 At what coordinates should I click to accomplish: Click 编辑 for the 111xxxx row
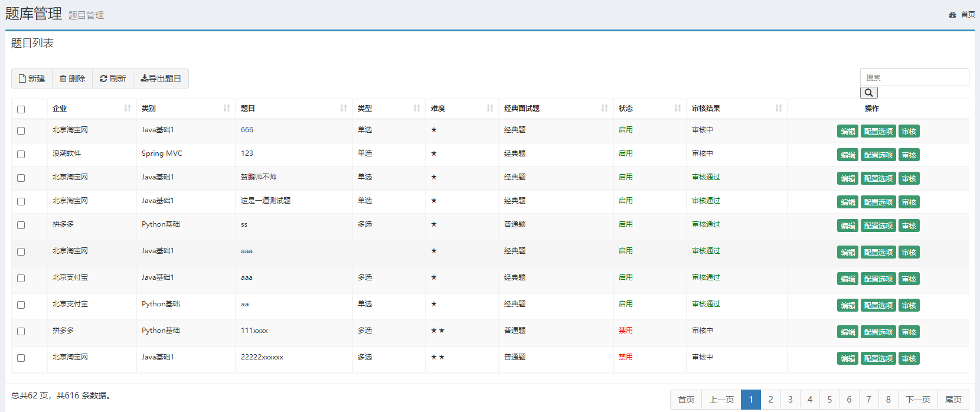(x=848, y=332)
